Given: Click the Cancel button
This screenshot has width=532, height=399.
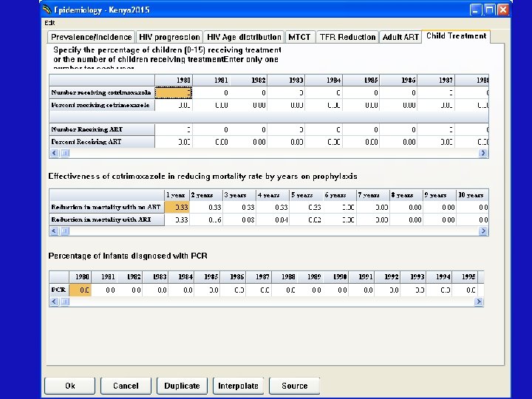Looking at the screenshot, I should click(x=126, y=386).
